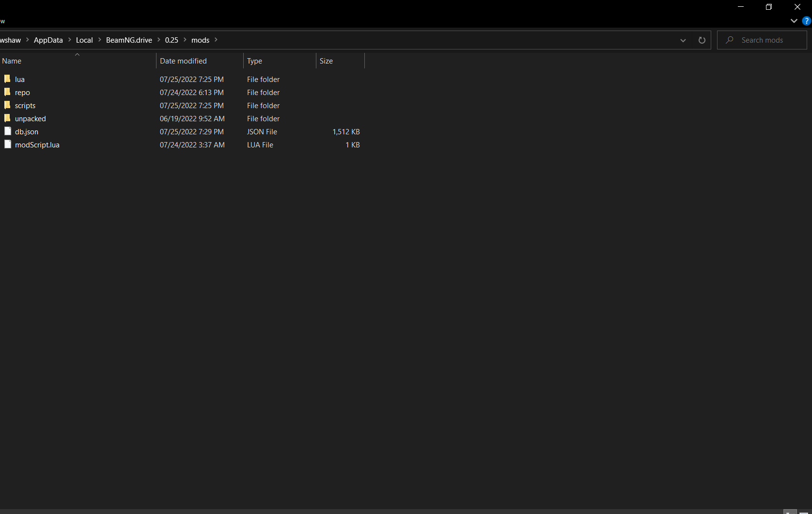
Task: Click date 07/24/2022 6:13 PM
Action: click(192, 93)
